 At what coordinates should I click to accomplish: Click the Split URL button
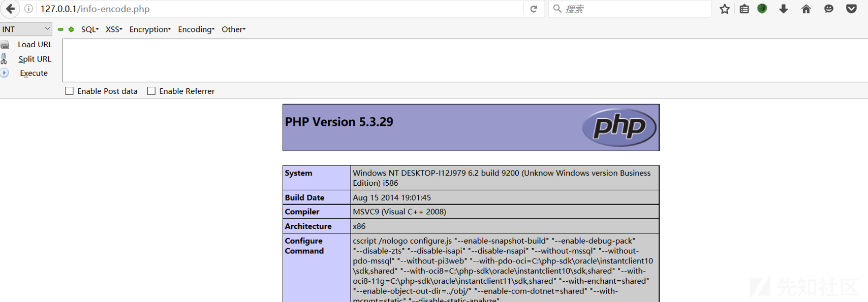pos(35,59)
